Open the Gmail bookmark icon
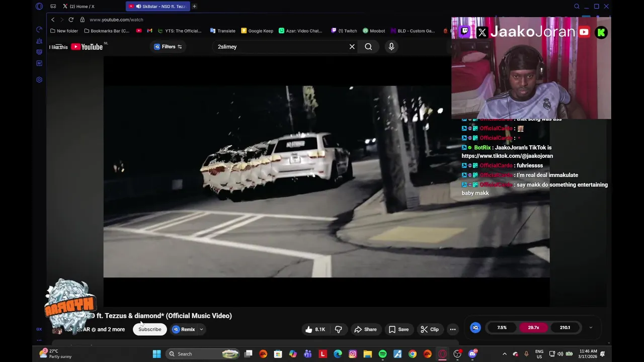644x362 pixels. coord(149,31)
